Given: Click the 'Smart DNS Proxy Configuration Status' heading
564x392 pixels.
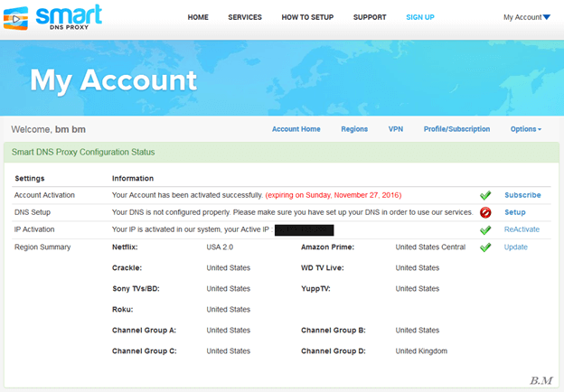Looking at the screenshot, I should coord(83,152).
